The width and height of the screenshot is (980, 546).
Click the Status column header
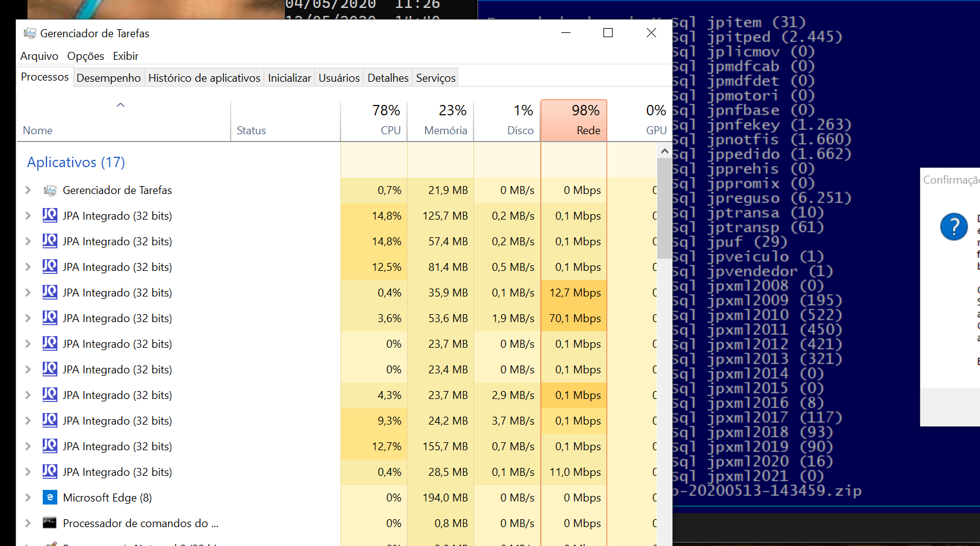pyautogui.click(x=286, y=121)
